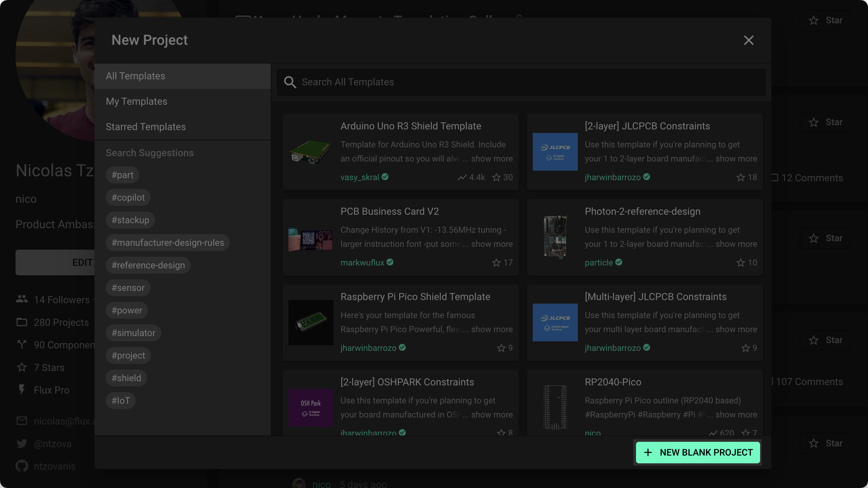Screen dimensions: 868x488
Task: Open the Starred Templates tab
Action: point(182,127)
